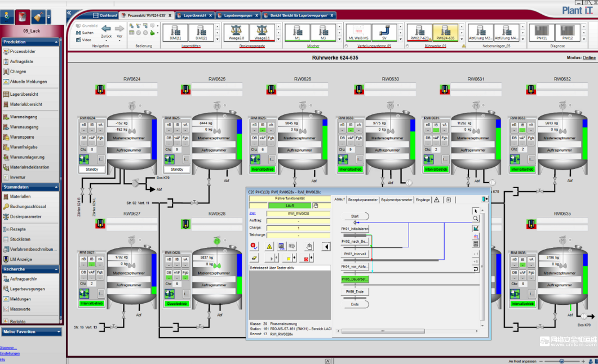
Task: Click the Zurück back arrow in Navigation
Action: coord(107,28)
